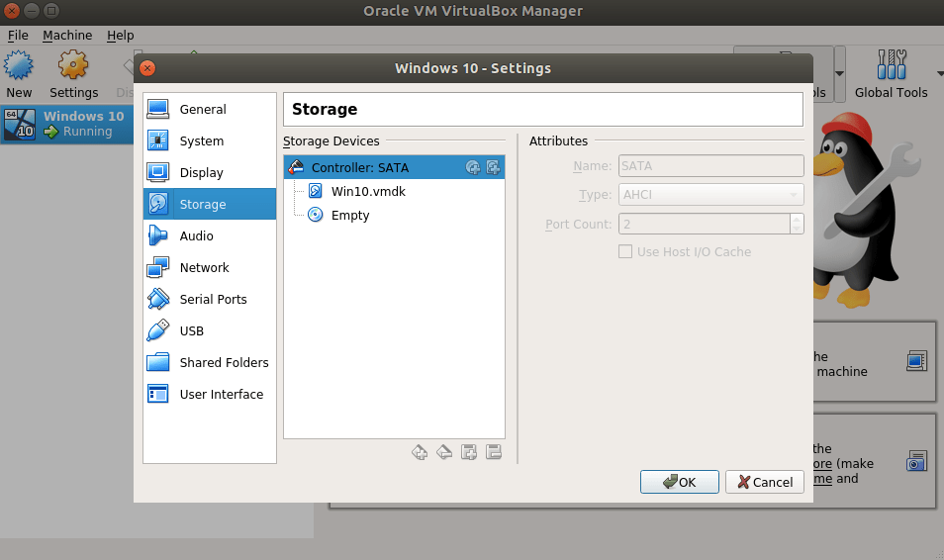Click add storage attachment icon below list
Image resolution: width=944 pixels, height=560 pixels.
tap(469, 452)
